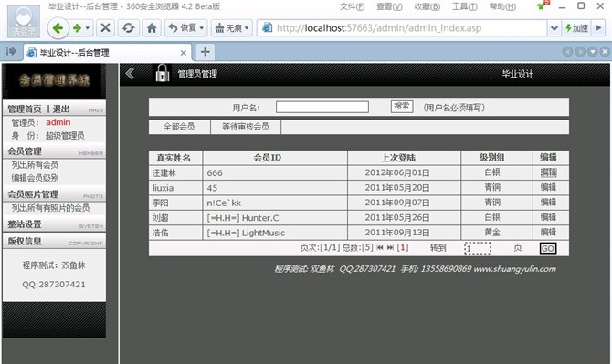The image size is (612, 364).
Task: Expand the 整站设置 section header
Action: [x=54, y=224]
